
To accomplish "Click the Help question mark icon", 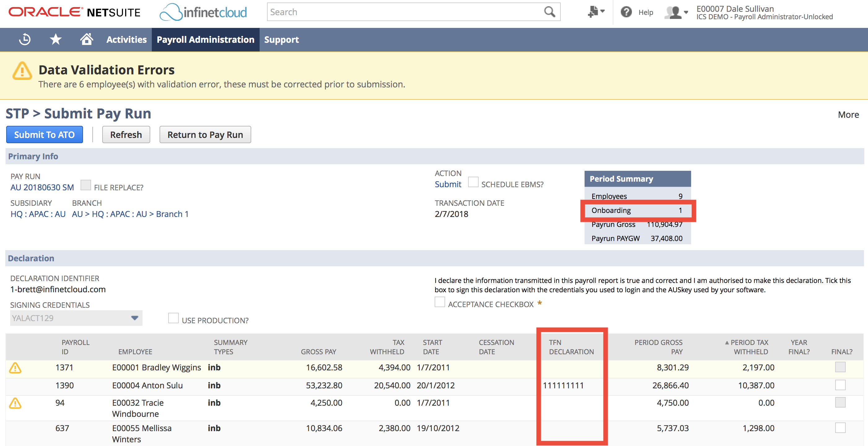I will coord(626,12).
